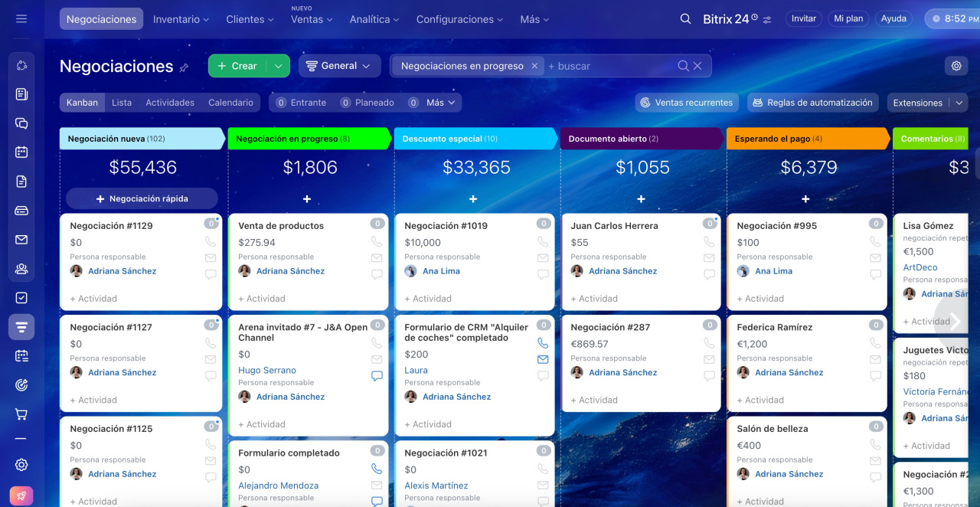This screenshot has height=507, width=980.
Task: Open the General pipeline dropdown
Action: pyautogui.click(x=339, y=66)
